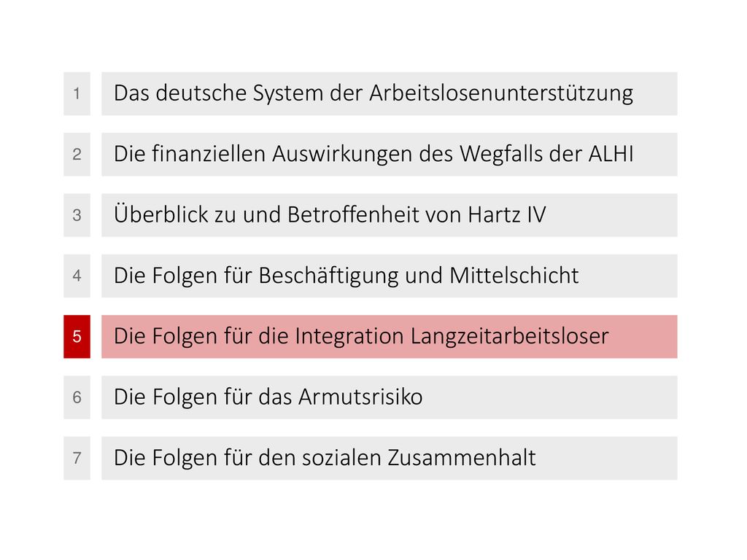
Task: Open 'Die finanziellen Auswirkungen des Wegfalls der ALHI'
Action: click(x=390, y=155)
